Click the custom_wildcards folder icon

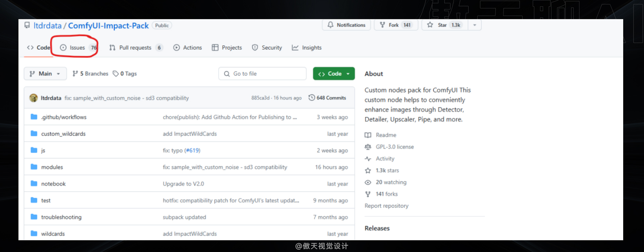(x=34, y=134)
